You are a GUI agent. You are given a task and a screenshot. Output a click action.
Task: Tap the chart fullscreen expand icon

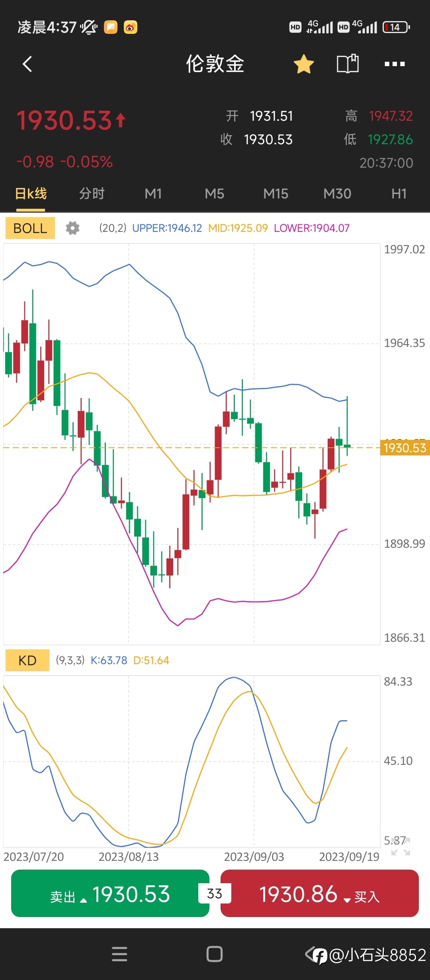401,846
